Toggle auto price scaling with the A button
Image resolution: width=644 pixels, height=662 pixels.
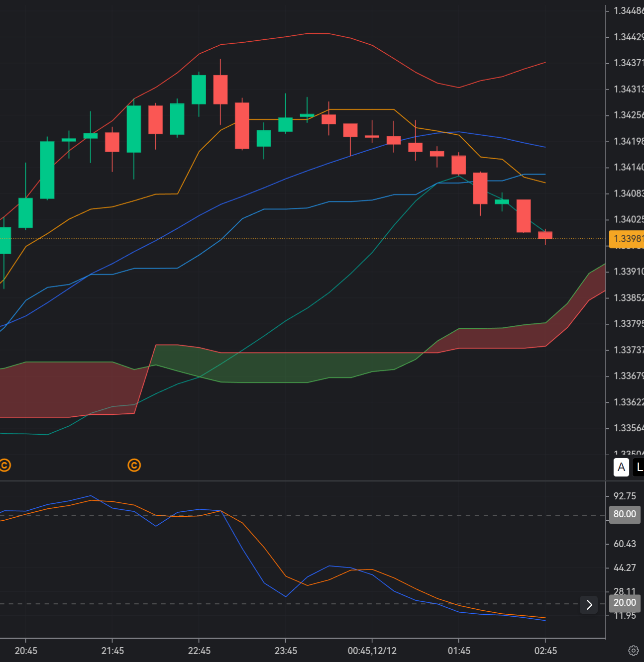point(621,468)
